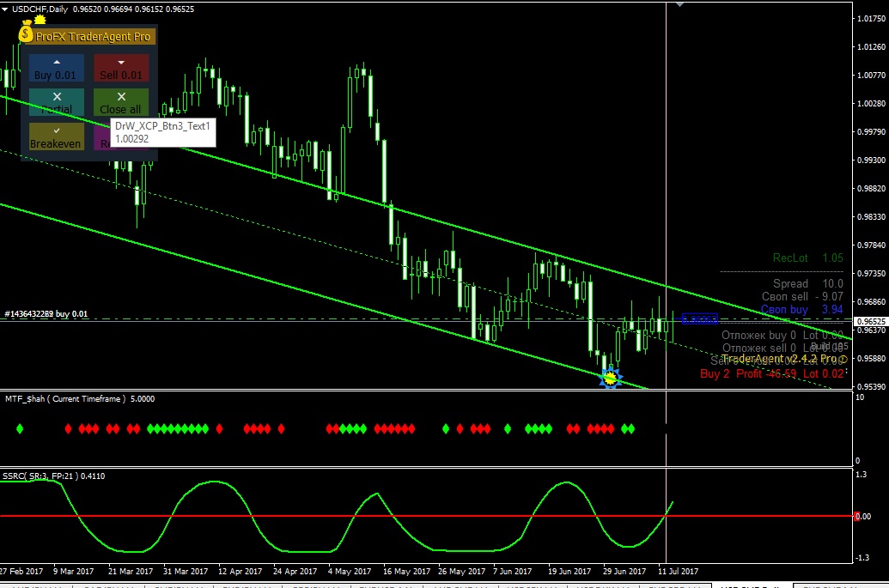Click the Отложек sell 0 line

tap(782, 348)
